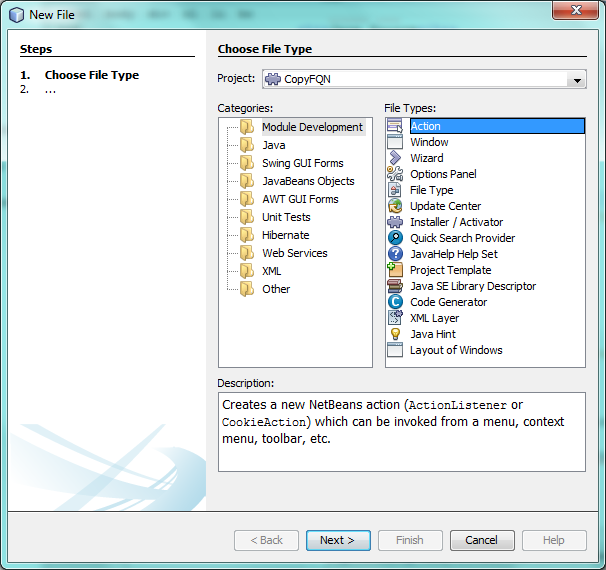Select the Swing GUI Forms category
The height and width of the screenshot is (570, 606).
tap(302, 163)
